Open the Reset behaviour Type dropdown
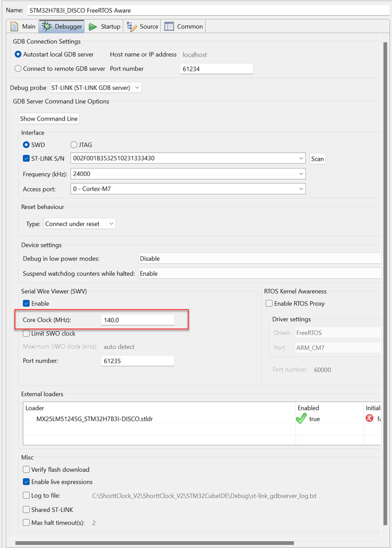 (79, 224)
